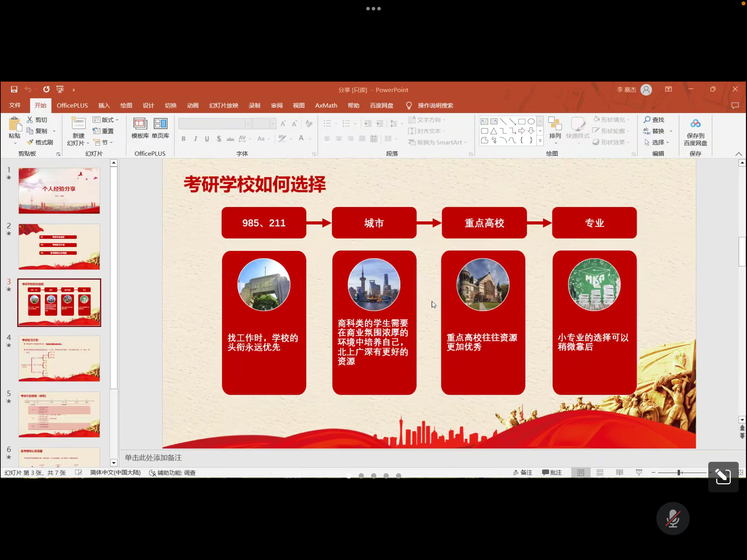Click the Format Painter (格式刷) tool
Viewport: 747px width, 560px height.
click(40, 142)
